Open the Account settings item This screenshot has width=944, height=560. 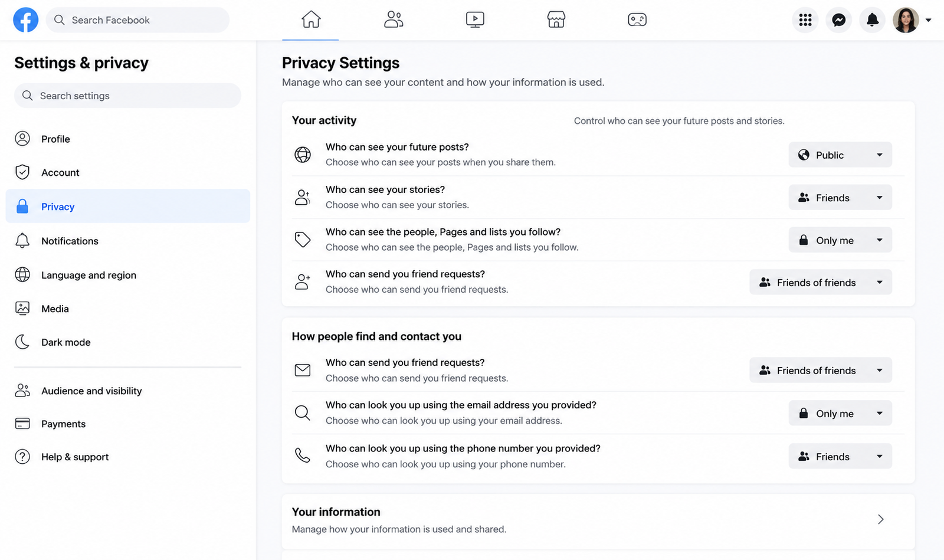[x=127, y=172]
